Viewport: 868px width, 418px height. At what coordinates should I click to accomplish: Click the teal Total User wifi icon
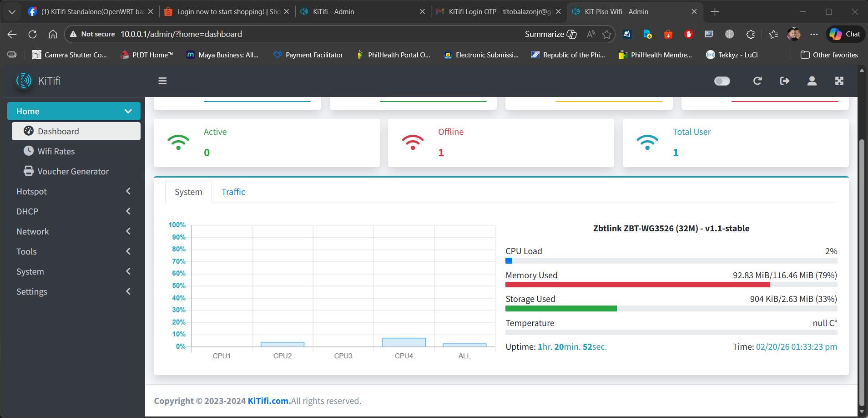[x=647, y=143]
